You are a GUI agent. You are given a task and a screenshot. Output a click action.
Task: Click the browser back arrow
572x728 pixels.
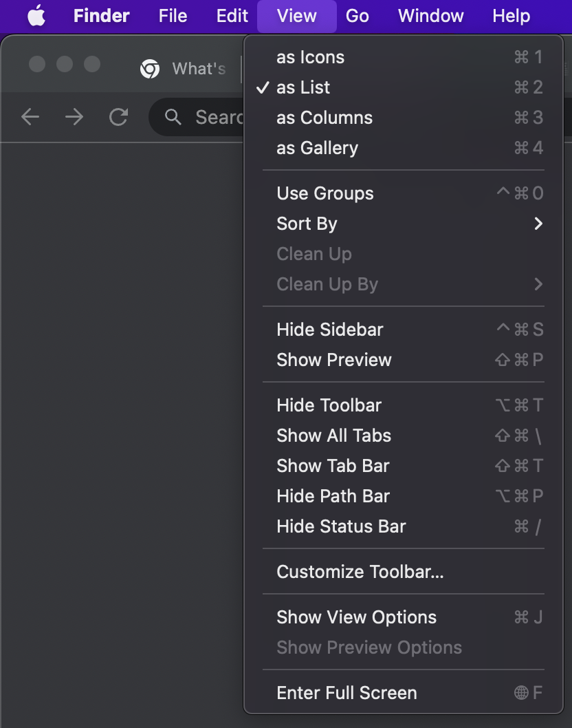[30, 117]
